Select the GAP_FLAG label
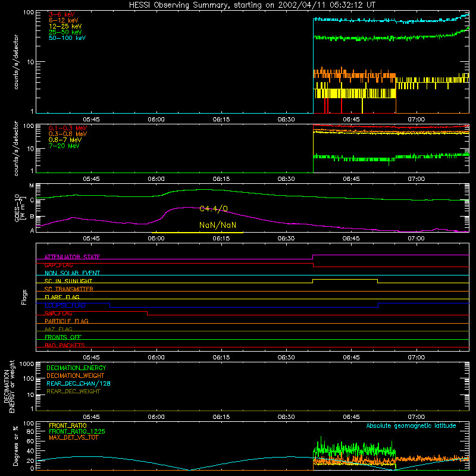476x476 pixels. click(58, 265)
